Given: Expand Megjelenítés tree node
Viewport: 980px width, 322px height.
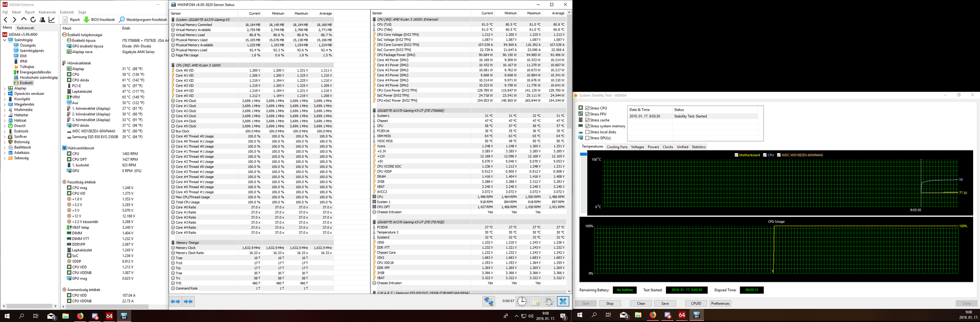Looking at the screenshot, I should [5, 104].
